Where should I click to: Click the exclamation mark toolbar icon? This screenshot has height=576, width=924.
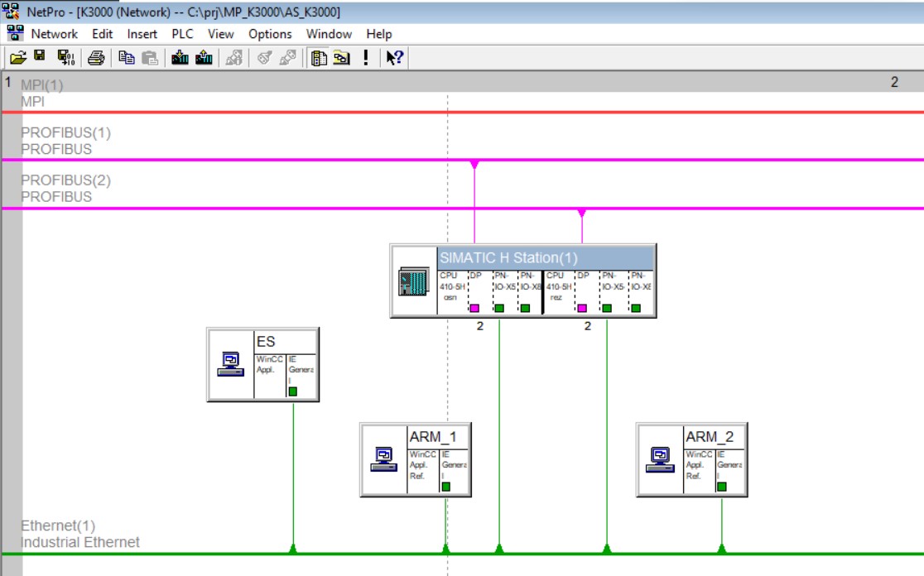[x=366, y=58]
